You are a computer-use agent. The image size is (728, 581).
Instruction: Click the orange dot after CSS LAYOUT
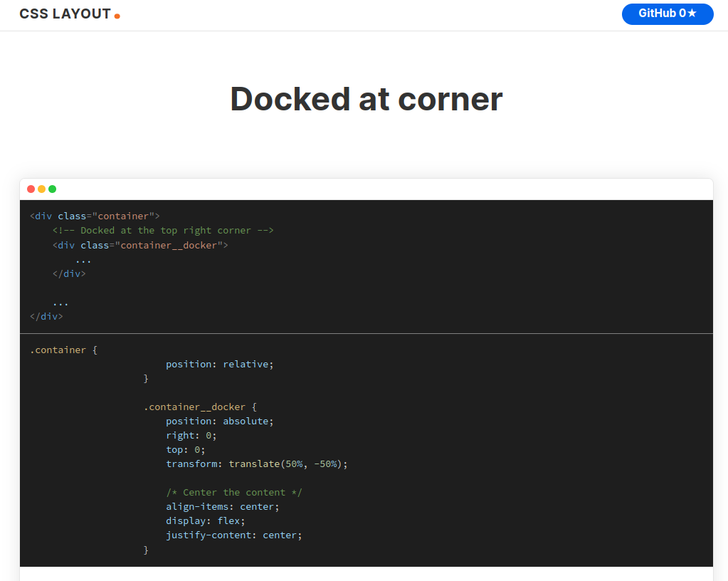pyautogui.click(x=117, y=16)
